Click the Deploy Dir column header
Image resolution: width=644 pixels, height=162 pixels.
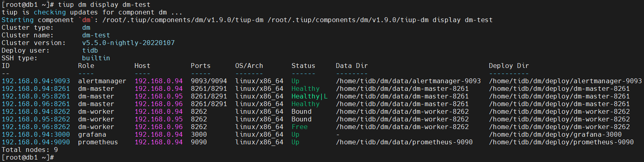point(509,66)
